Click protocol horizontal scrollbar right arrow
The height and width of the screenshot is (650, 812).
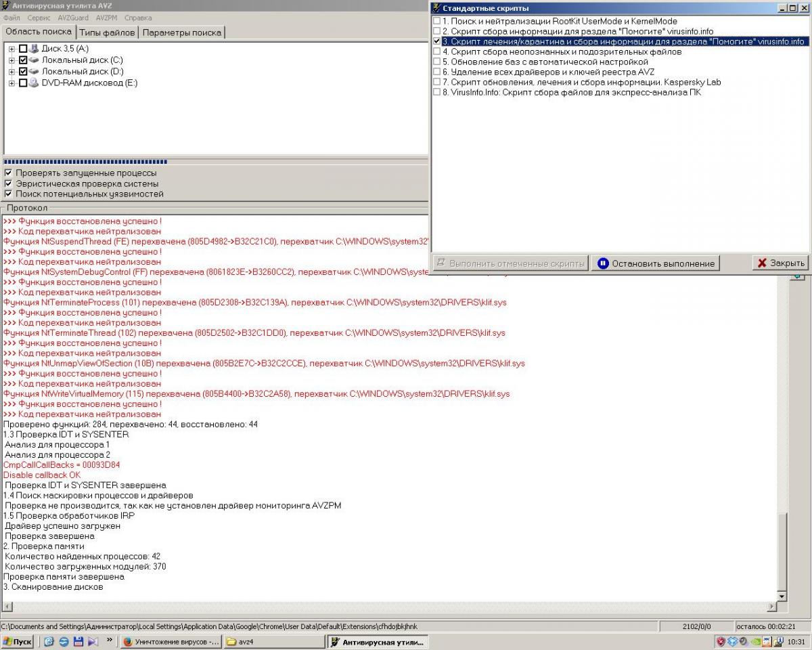pos(771,607)
